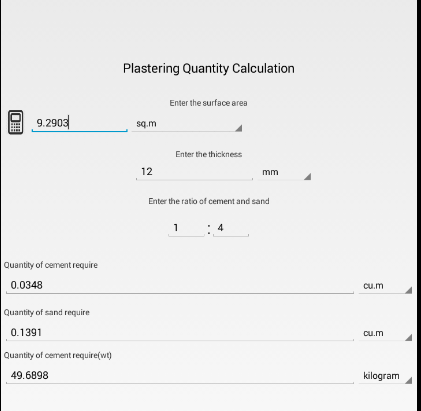Click the arrow beside the mm unit
This screenshot has height=411, width=421.
tap(307, 176)
